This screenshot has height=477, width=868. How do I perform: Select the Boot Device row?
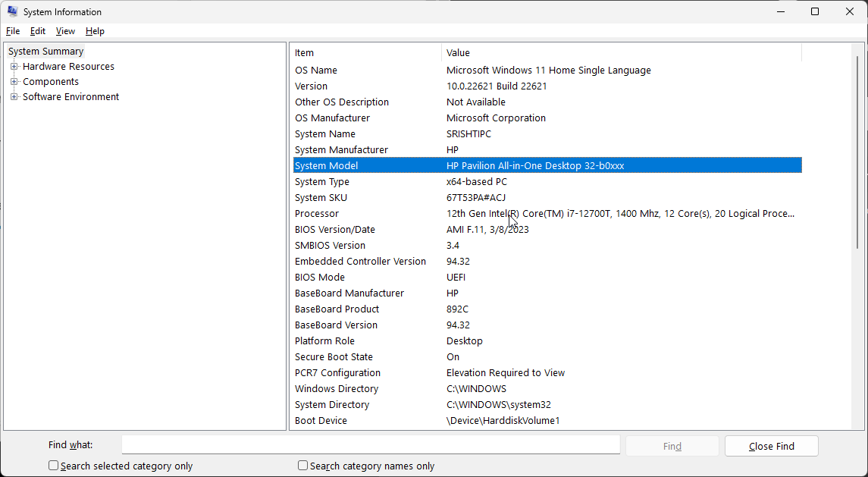coord(547,420)
